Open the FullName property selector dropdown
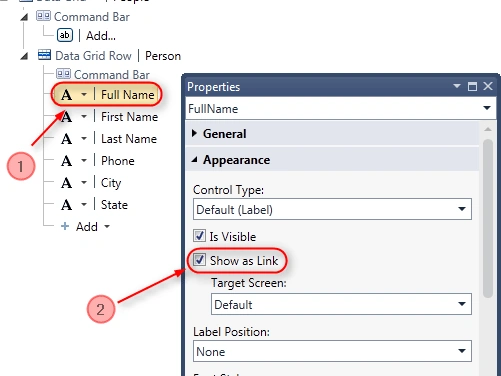Viewport: 501px width, 376px height. pyautogui.click(x=487, y=108)
